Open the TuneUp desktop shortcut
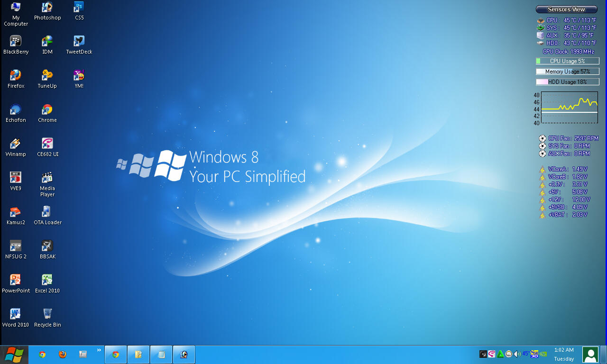The image size is (607, 364). pyautogui.click(x=47, y=79)
